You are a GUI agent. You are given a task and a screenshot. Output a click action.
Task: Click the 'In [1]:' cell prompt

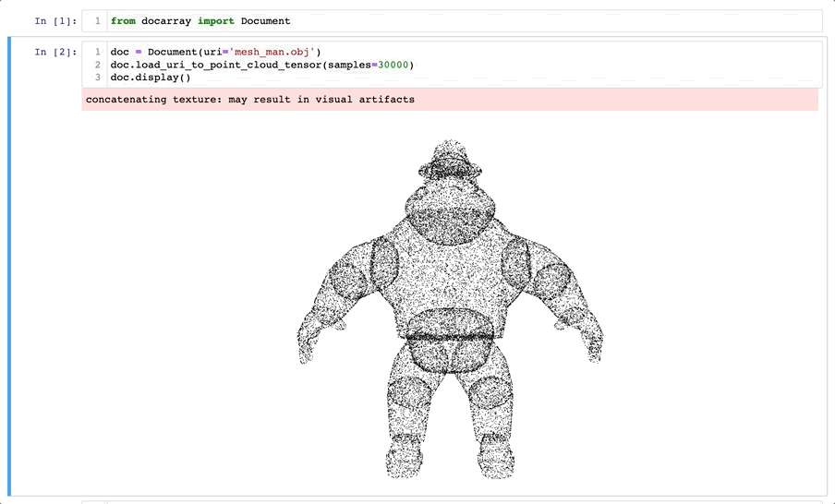click(55, 21)
